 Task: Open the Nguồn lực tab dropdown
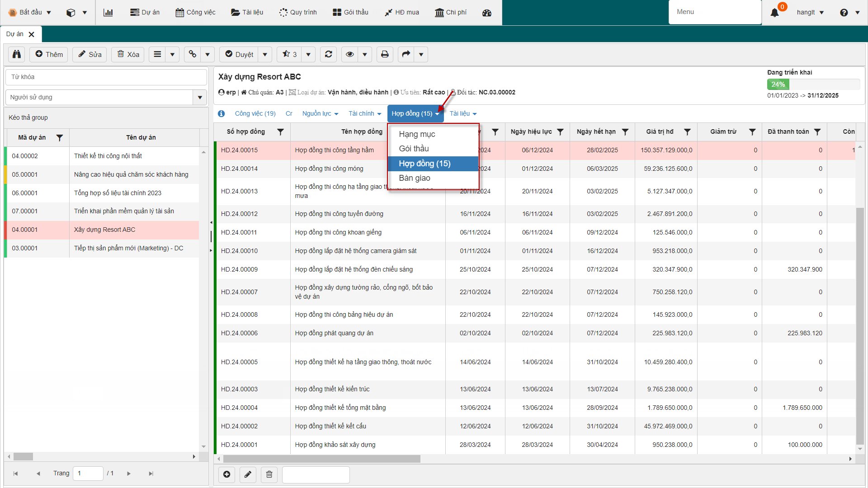[x=320, y=114]
